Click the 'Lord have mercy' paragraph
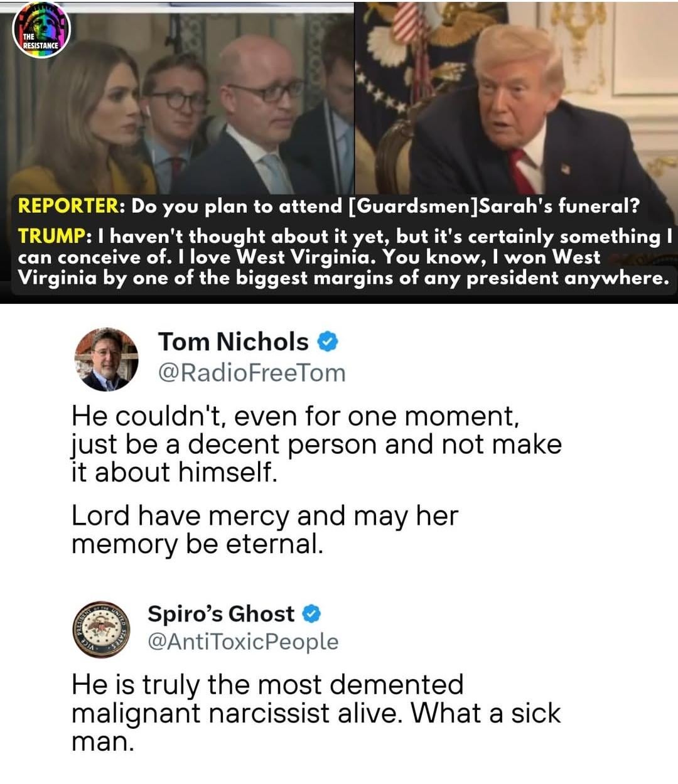The image size is (678, 784). [264, 529]
